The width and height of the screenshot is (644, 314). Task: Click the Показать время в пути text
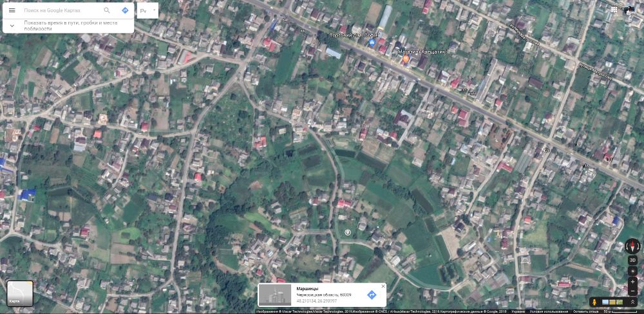tap(70, 26)
